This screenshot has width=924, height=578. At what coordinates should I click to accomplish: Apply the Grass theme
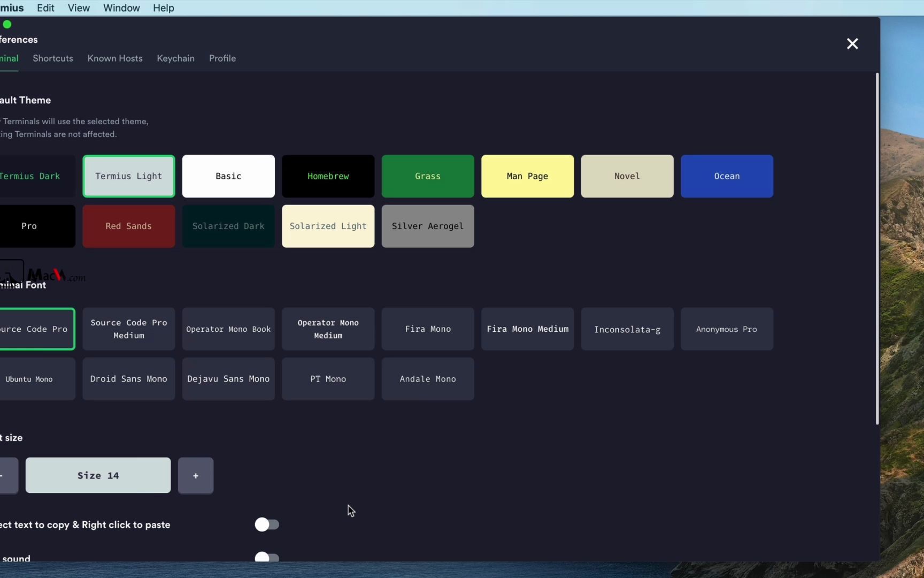428,176
